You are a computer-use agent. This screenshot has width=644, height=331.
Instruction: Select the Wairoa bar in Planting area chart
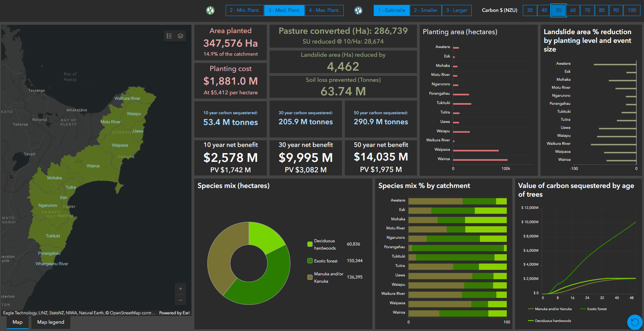[x=480, y=160]
